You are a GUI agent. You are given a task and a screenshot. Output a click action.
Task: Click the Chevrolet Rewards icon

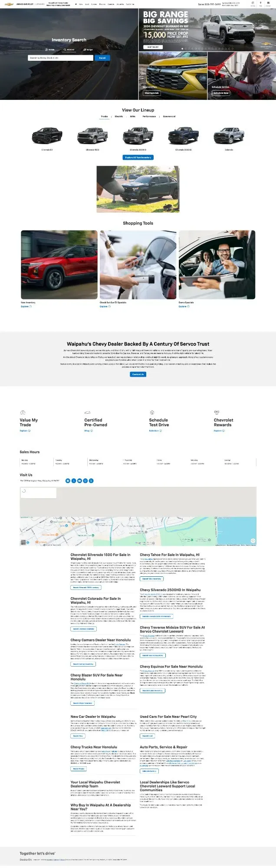click(x=217, y=412)
